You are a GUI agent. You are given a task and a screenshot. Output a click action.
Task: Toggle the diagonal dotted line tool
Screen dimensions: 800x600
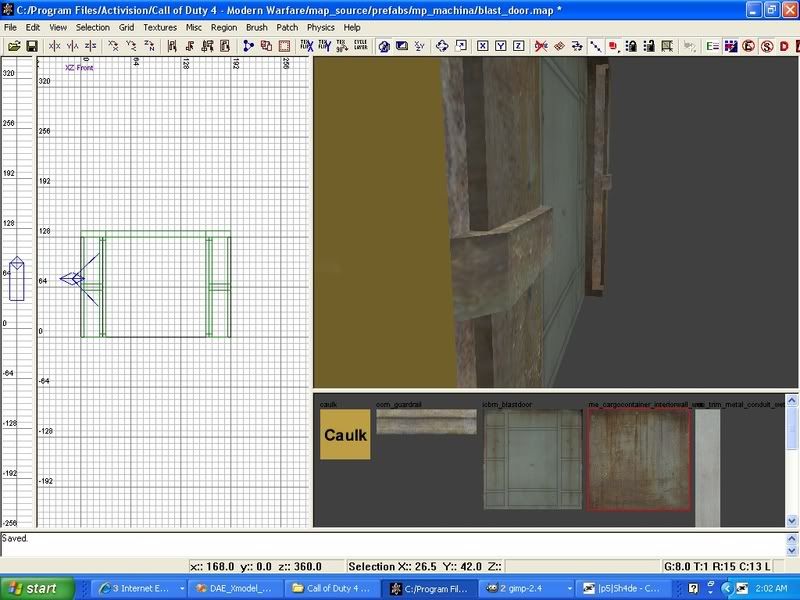coord(595,46)
